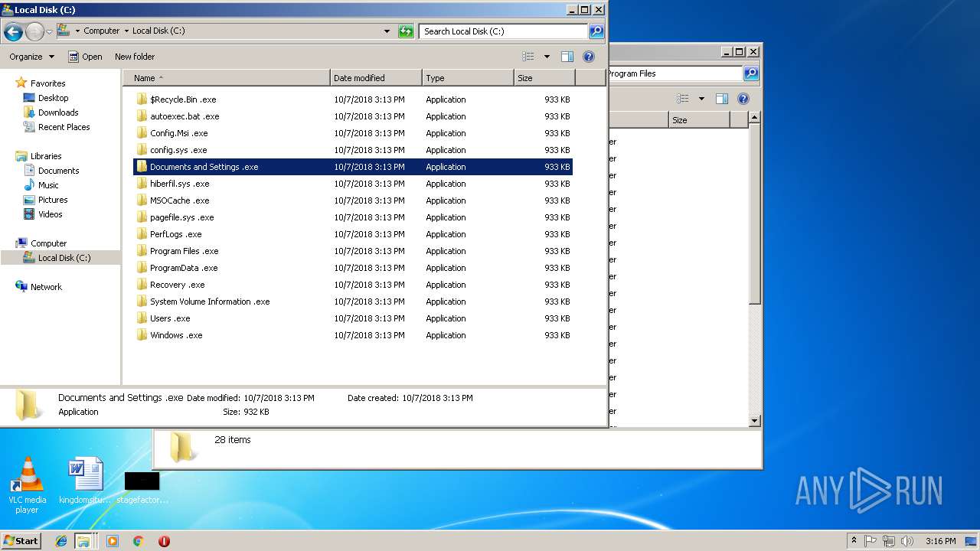980x551 pixels.
Task: Click the clock showing 3:16 PM
Action: pyautogui.click(x=940, y=541)
